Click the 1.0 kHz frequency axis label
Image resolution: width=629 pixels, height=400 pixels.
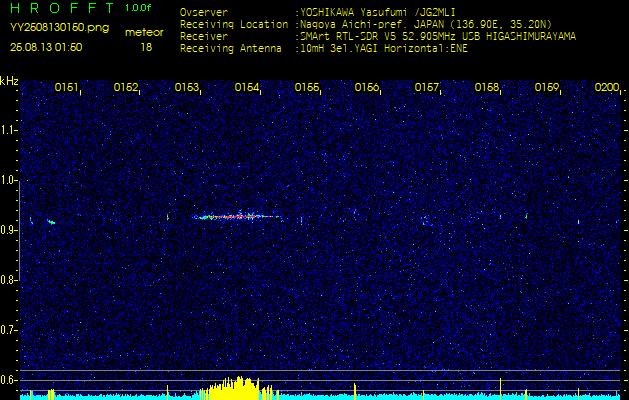click(8, 180)
